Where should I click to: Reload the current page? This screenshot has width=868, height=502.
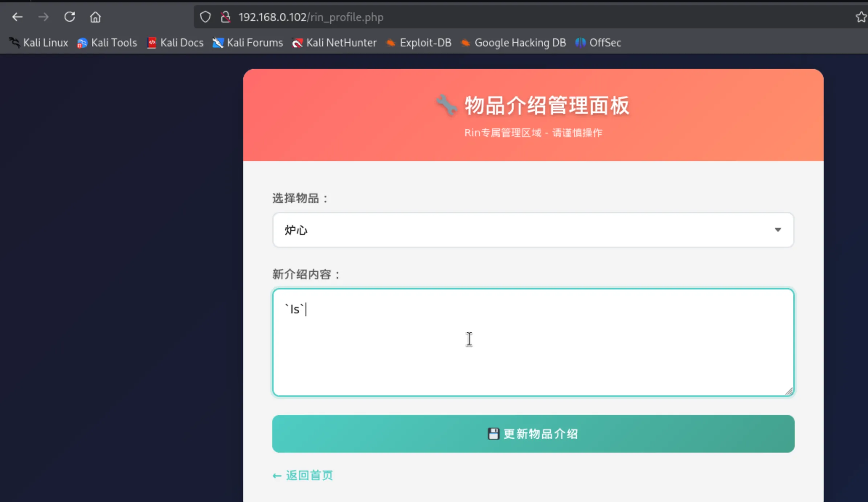pyautogui.click(x=69, y=17)
